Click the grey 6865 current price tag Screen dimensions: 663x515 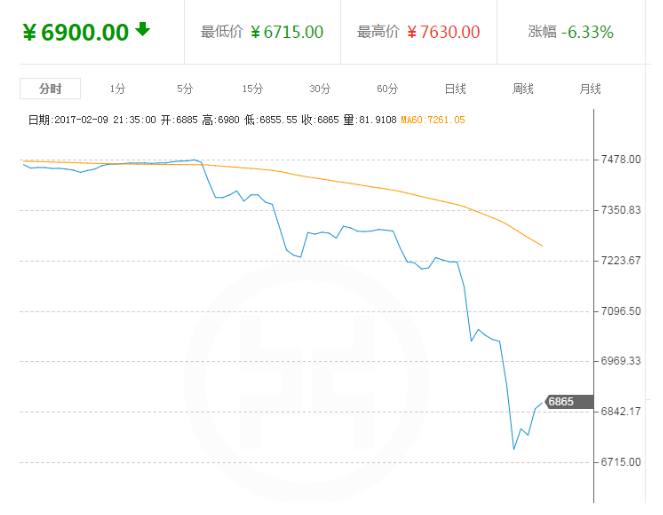coord(562,400)
